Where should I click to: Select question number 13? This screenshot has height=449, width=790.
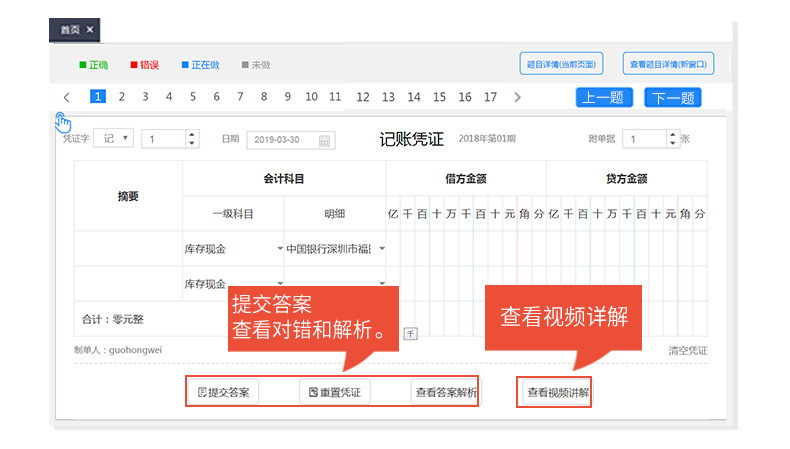(388, 97)
